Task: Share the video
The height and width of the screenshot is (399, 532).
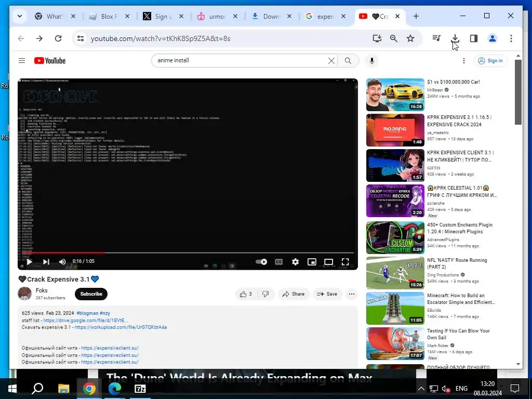Action: (294, 294)
